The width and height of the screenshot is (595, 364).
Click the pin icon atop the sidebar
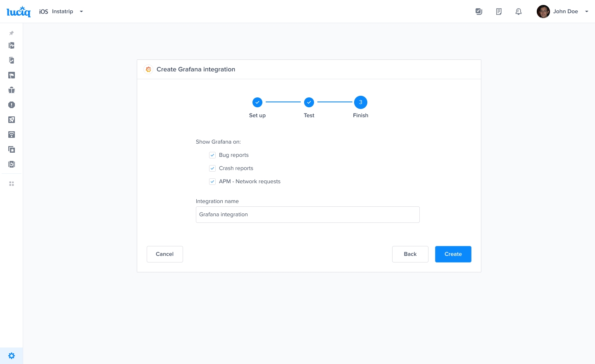point(12,33)
